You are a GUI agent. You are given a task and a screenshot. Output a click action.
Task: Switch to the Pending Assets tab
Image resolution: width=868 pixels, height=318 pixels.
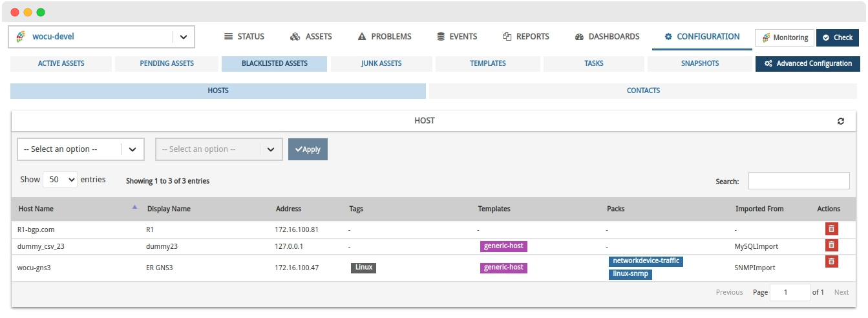coord(167,63)
